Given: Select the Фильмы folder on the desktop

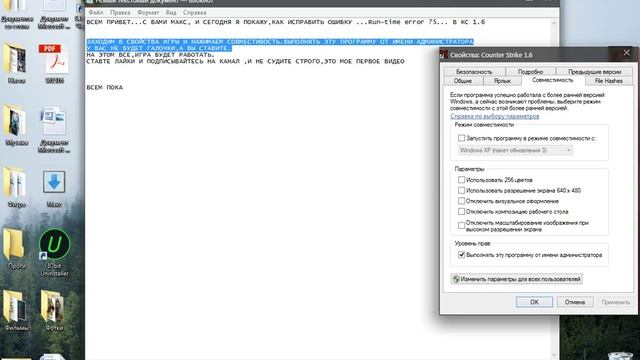Looking at the screenshot, I should coord(16,306).
